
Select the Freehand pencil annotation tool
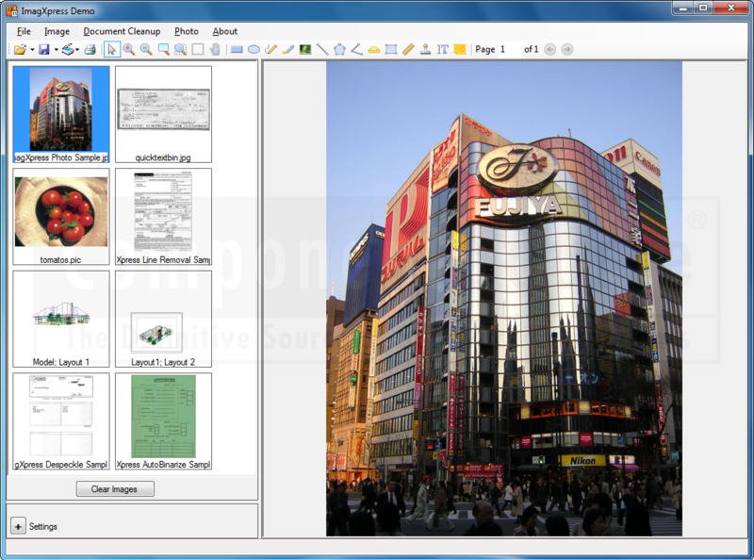pos(270,49)
